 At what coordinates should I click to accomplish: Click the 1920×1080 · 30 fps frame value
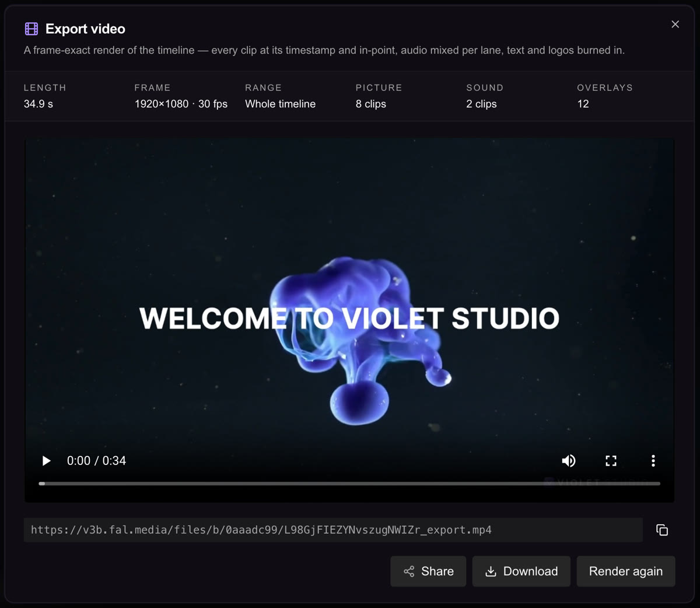point(181,104)
